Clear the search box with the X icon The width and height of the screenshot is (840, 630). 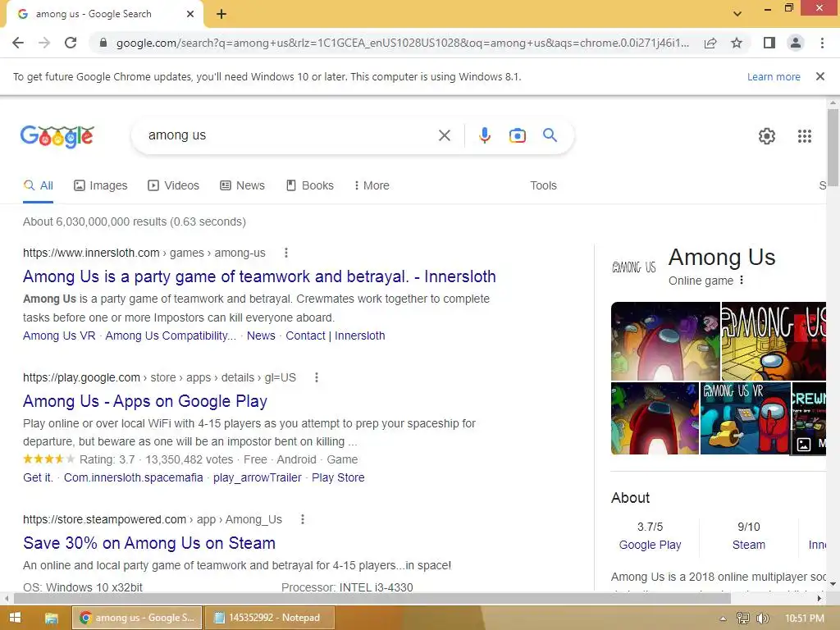pyautogui.click(x=445, y=135)
